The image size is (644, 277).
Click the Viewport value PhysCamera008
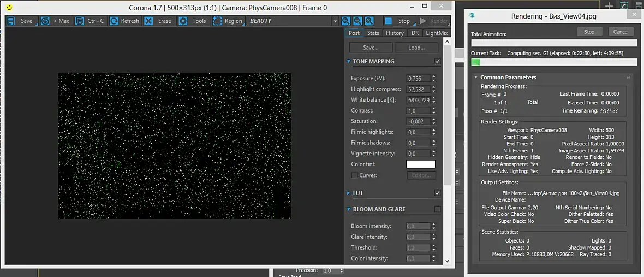coord(548,130)
